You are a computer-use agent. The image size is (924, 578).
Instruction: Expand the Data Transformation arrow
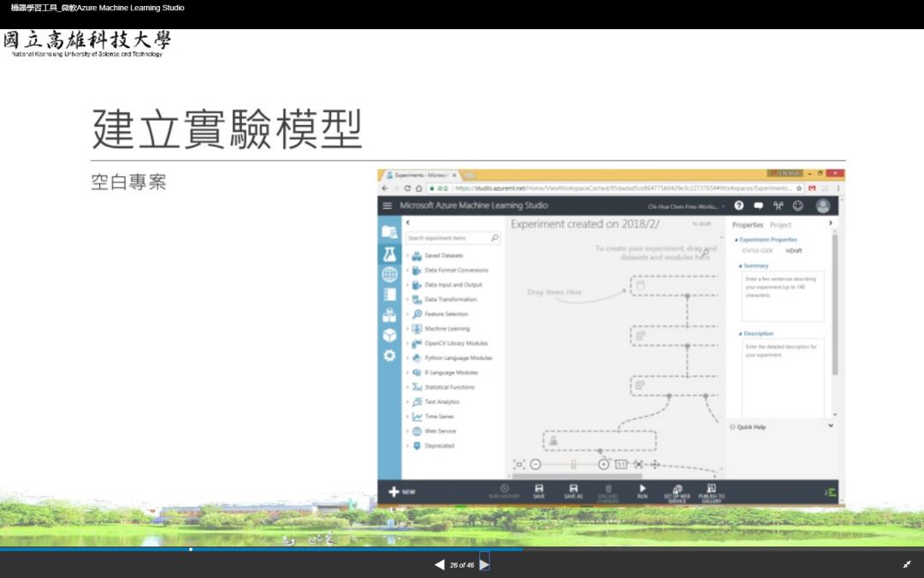(x=407, y=300)
